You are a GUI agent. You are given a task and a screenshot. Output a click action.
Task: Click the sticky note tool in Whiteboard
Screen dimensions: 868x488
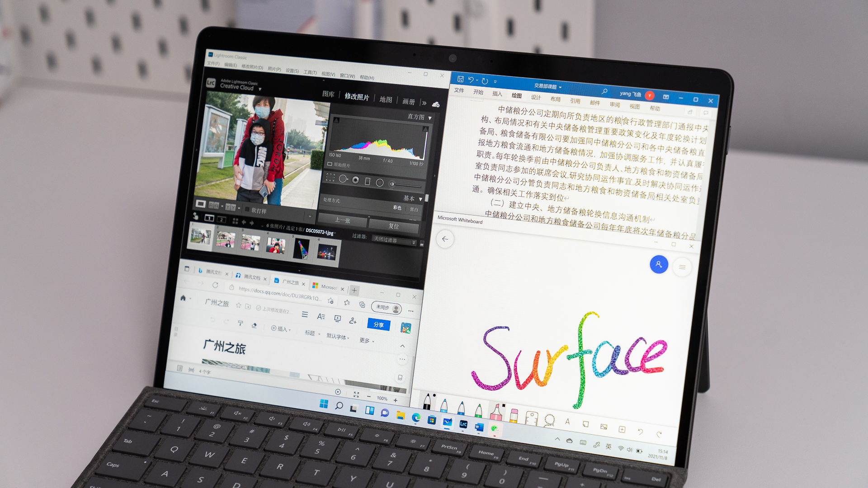pos(585,424)
